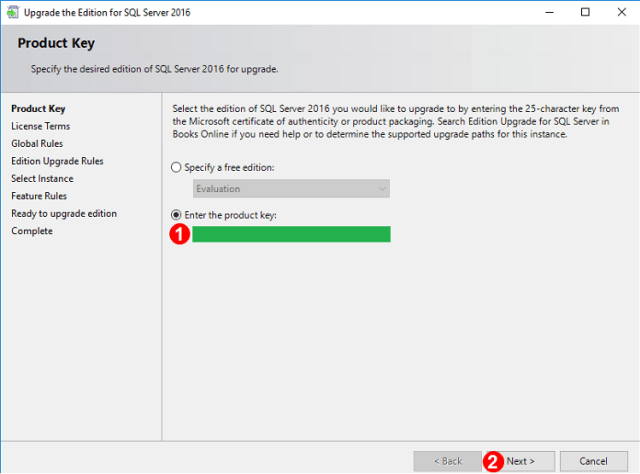
Task: Open the 'Ready to upgrade edition' step
Action: point(64,214)
